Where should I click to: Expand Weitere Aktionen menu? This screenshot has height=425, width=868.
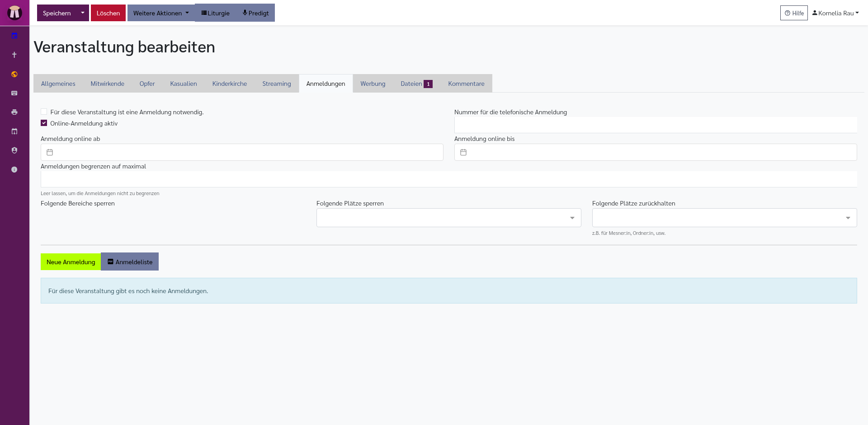(161, 13)
